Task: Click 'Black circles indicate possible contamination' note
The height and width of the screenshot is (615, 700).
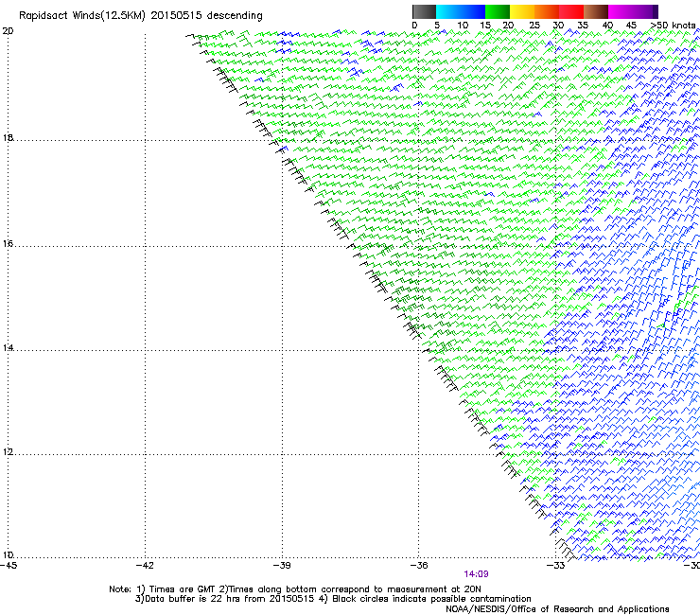Action: click(431, 599)
